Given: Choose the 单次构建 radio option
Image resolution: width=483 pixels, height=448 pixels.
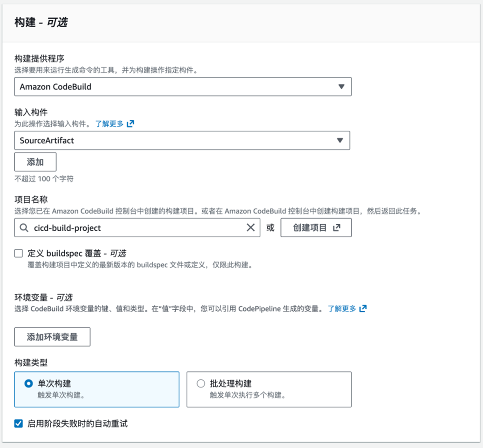Looking at the screenshot, I should (29, 383).
